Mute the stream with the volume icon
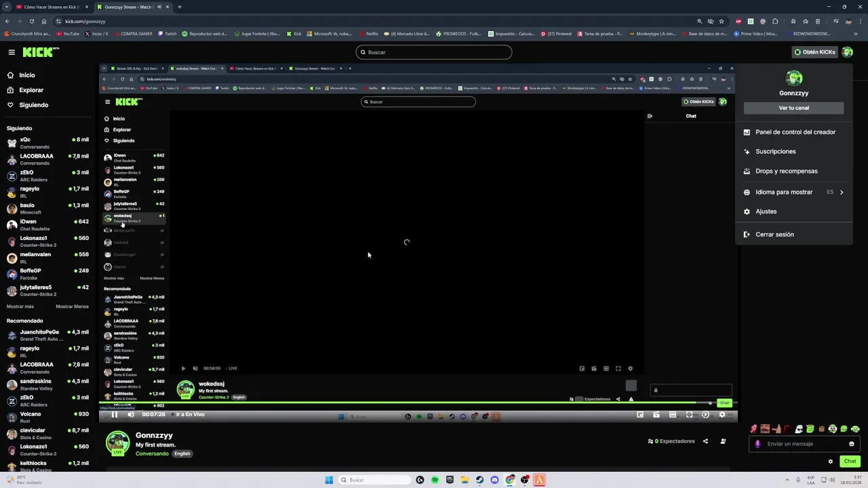The width and height of the screenshot is (868, 488). point(131,414)
